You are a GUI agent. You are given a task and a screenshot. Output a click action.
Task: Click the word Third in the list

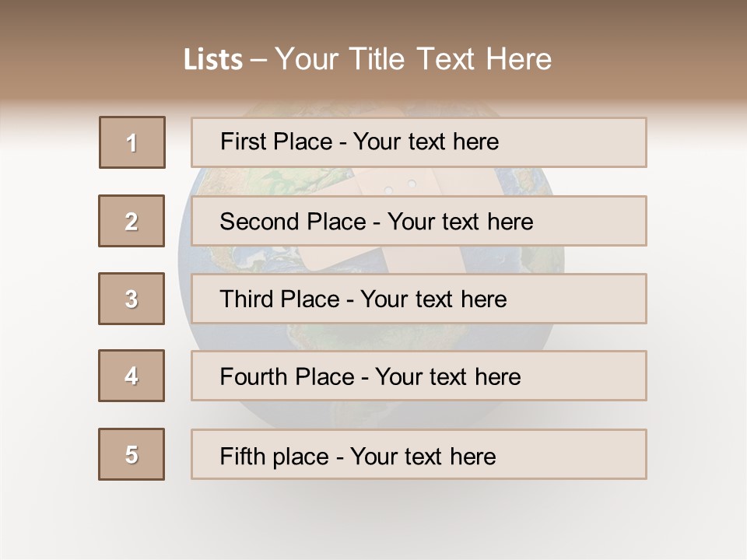[x=247, y=299]
